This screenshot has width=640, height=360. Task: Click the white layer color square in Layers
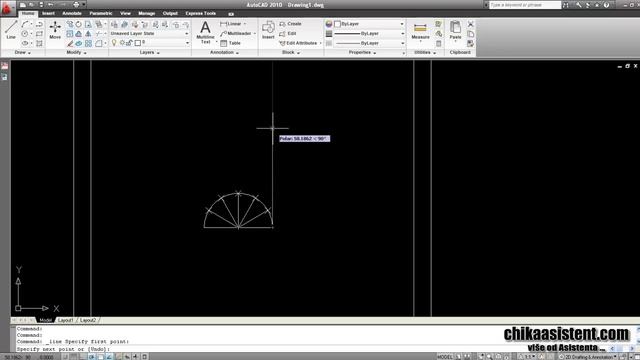(138, 43)
